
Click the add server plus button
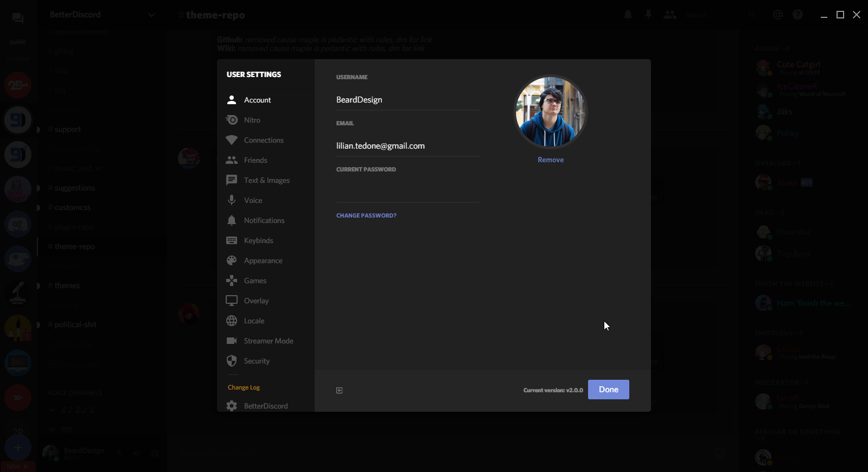pos(18,448)
